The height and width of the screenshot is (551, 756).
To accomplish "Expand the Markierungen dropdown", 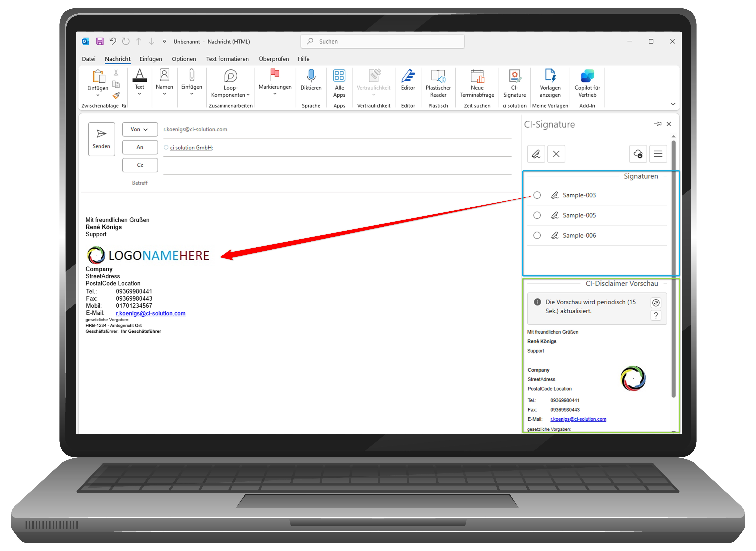I will [x=275, y=94].
